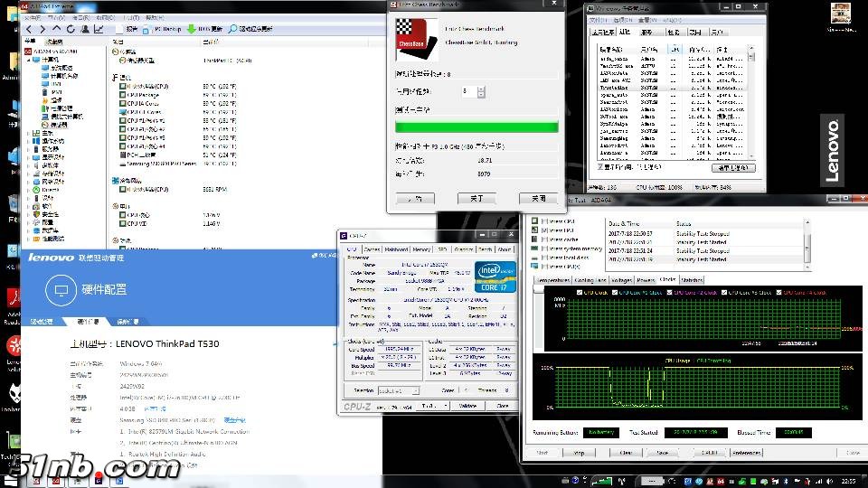Click PC Backup in AIDA64 toolbar
Screen dimensions: 868x488
[x=162, y=29]
